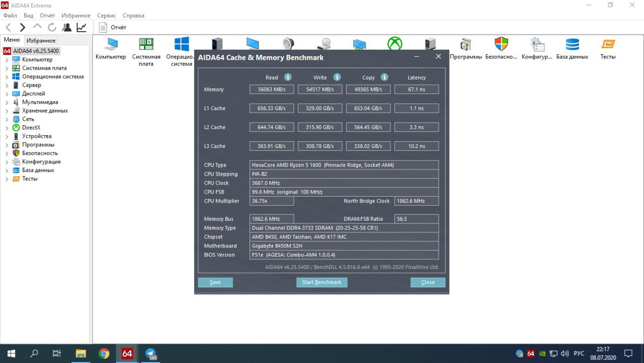Open the graph chart icon in toolbar

pos(81,27)
